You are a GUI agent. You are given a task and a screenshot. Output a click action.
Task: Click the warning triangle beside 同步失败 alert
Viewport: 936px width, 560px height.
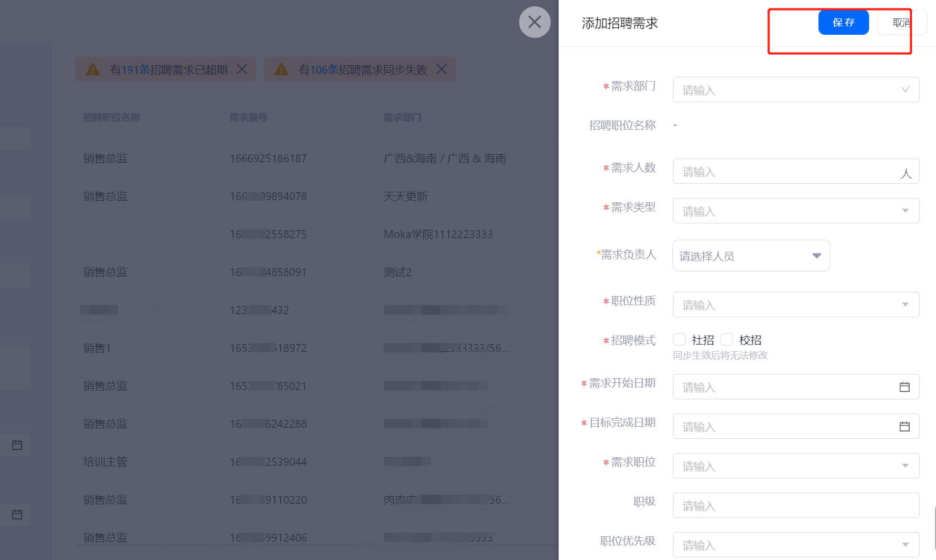click(281, 69)
